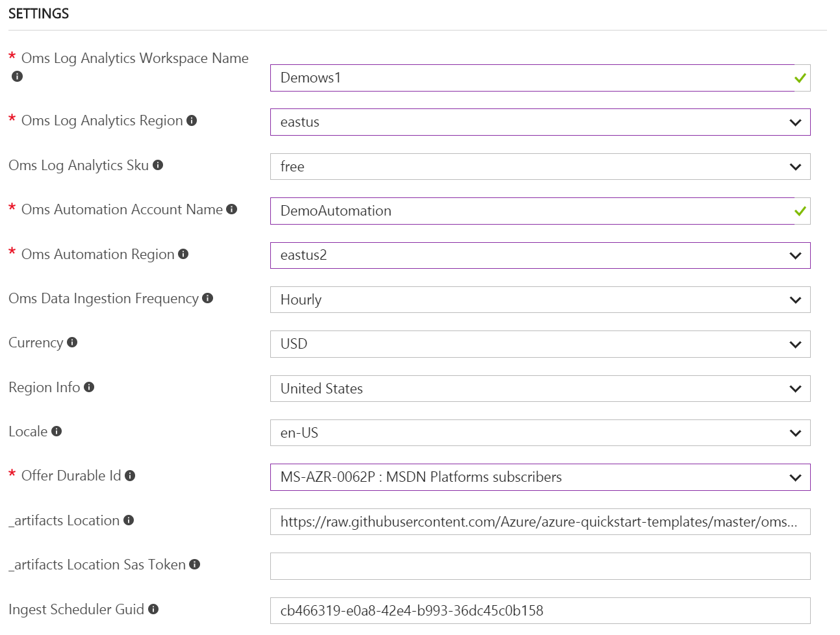Image resolution: width=840 pixels, height=635 pixels.
Task: Expand the Region Info dropdown showing United States
Action: tap(541, 388)
